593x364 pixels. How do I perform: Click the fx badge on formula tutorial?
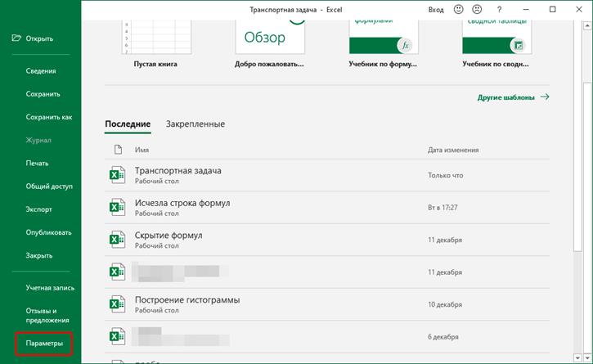click(405, 46)
